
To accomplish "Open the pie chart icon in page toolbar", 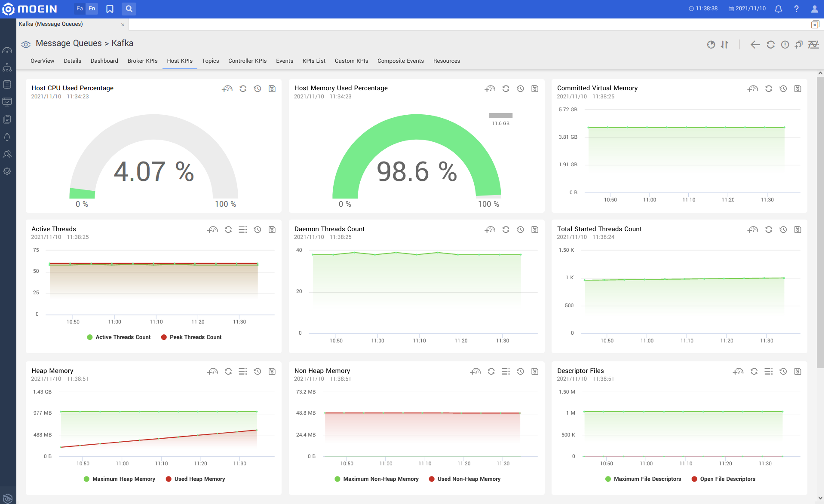I will click(711, 45).
